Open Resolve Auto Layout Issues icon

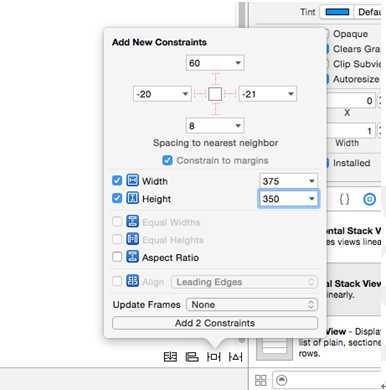(235, 357)
